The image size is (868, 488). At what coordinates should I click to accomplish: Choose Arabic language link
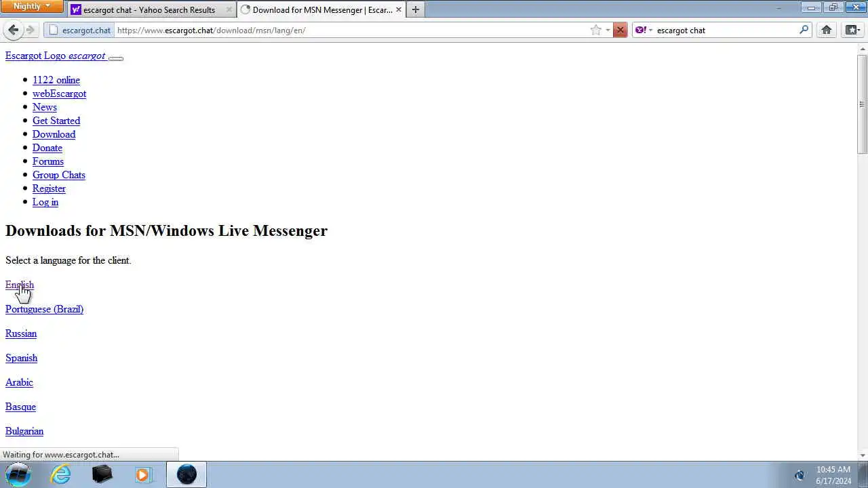tap(19, 382)
